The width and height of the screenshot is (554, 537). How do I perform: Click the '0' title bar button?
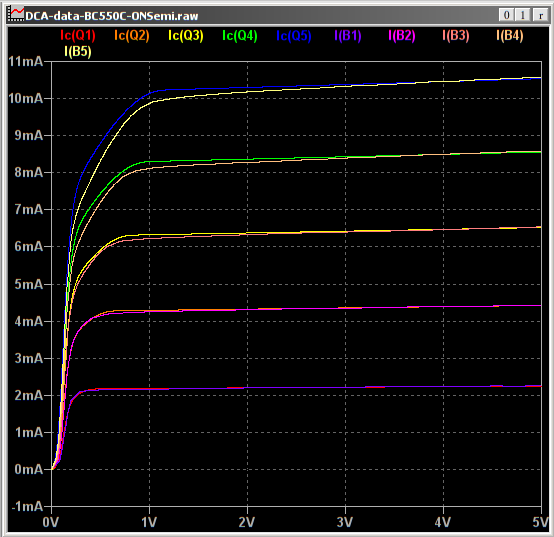(506, 15)
